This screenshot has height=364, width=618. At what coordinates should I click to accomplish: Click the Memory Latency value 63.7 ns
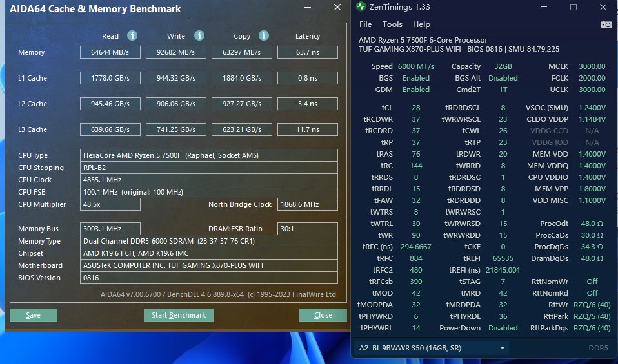308,52
